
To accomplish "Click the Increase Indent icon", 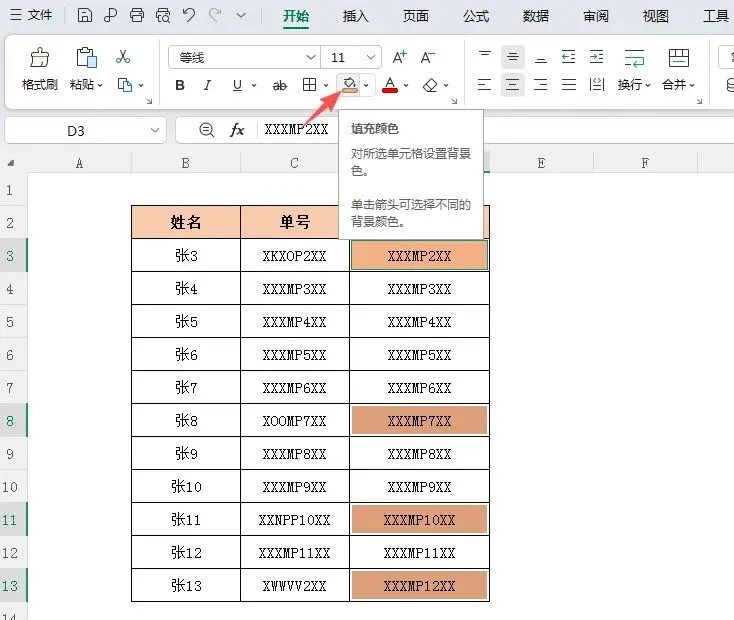I will click(596, 57).
